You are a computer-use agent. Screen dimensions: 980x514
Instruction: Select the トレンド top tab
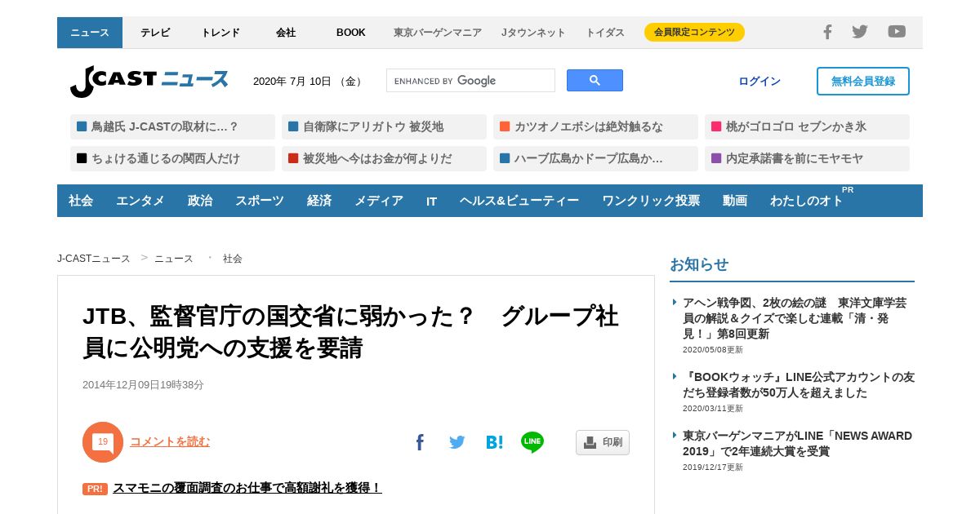click(220, 33)
